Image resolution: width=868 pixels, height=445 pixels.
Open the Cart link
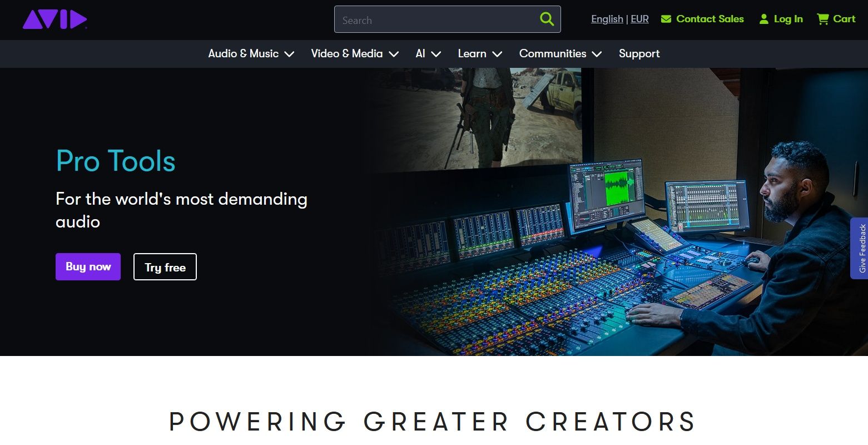tap(844, 19)
